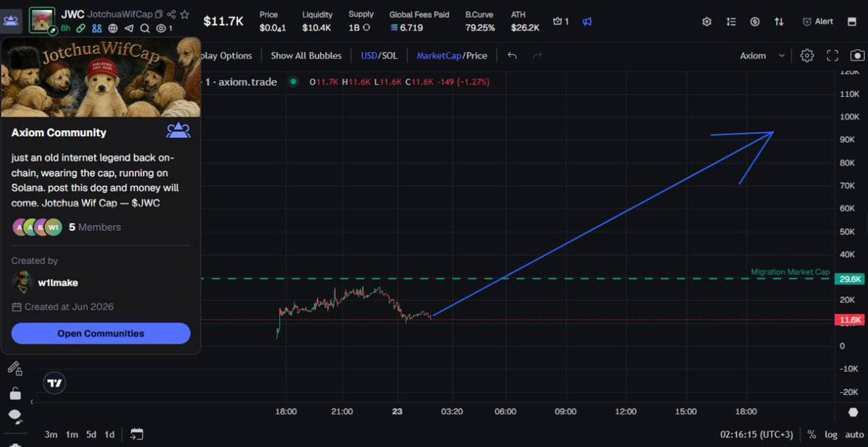Click the 02:16:15 (UTC+3) timezone clock
The width and height of the screenshot is (868, 447).
tap(756, 435)
